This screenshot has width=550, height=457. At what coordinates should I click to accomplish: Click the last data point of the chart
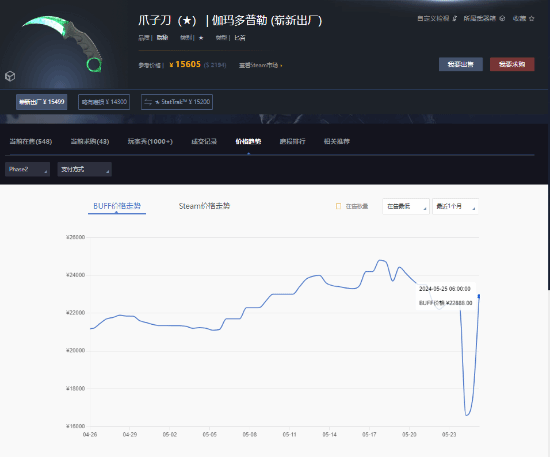coord(479,296)
